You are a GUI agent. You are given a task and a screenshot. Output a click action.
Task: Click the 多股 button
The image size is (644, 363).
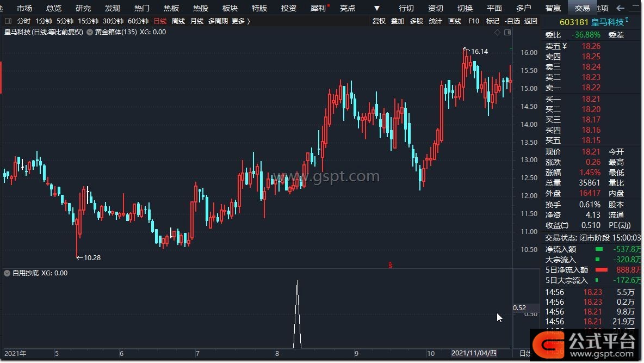tap(417, 21)
